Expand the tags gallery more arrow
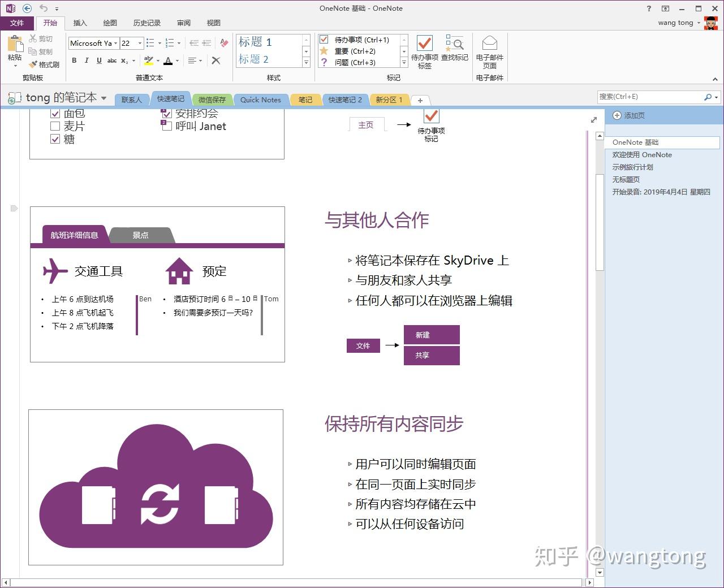The width and height of the screenshot is (724, 588). tap(404, 62)
